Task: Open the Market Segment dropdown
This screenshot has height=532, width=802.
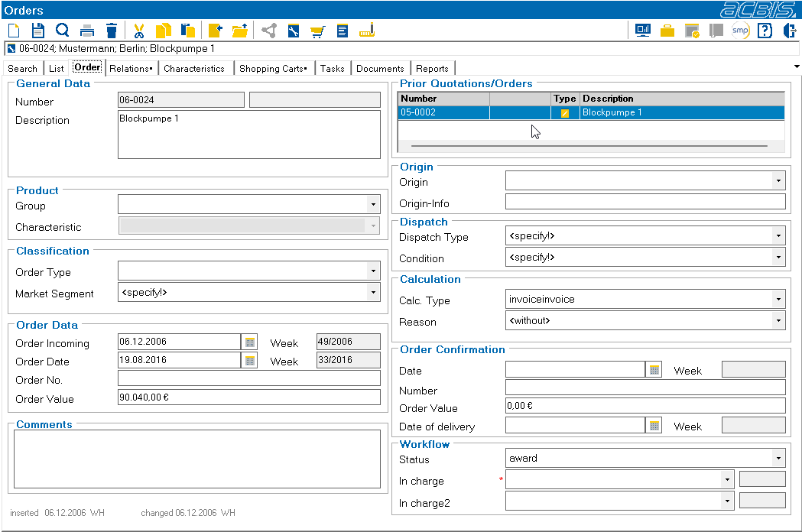Action: pyautogui.click(x=373, y=293)
